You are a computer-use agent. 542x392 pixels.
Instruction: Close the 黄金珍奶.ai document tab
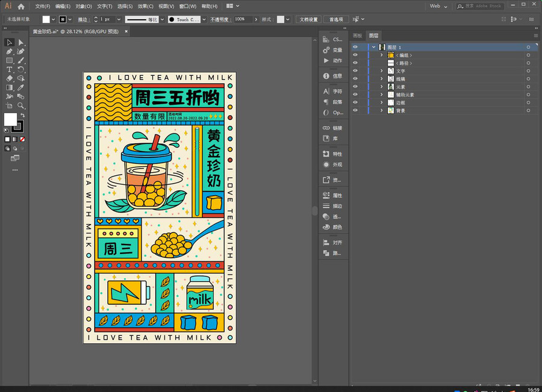(x=126, y=31)
